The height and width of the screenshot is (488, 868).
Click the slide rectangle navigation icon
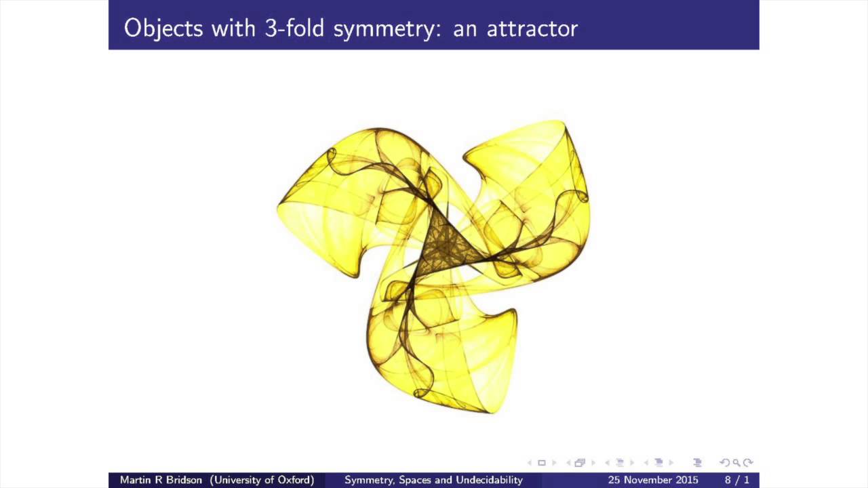(x=542, y=463)
